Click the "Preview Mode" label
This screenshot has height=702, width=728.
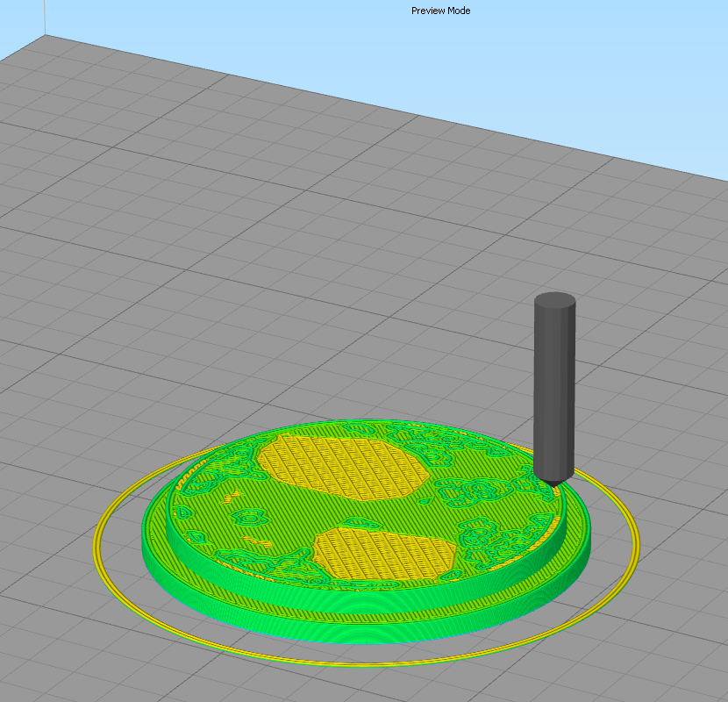[x=440, y=11]
